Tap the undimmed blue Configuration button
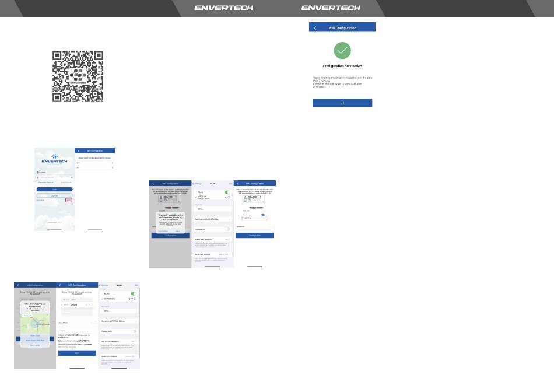This screenshot has height=392, width=554. pyautogui.click(x=255, y=236)
